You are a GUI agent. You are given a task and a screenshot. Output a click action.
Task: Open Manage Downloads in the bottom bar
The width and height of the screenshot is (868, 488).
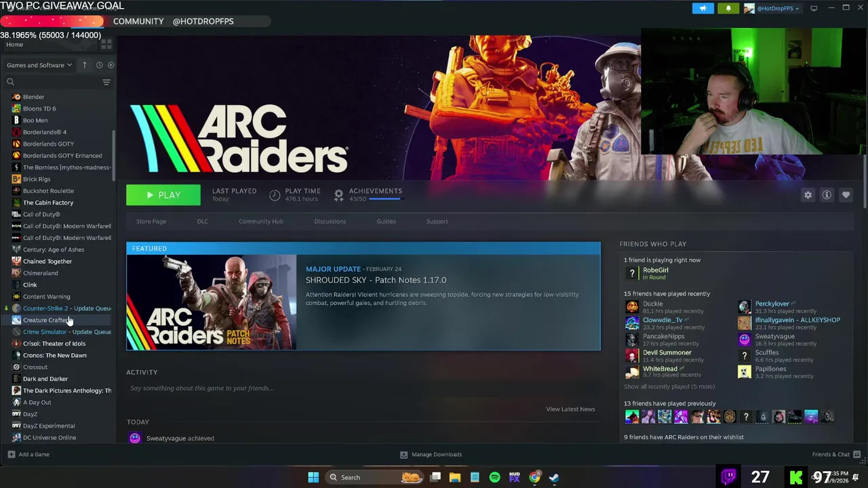pos(431,455)
